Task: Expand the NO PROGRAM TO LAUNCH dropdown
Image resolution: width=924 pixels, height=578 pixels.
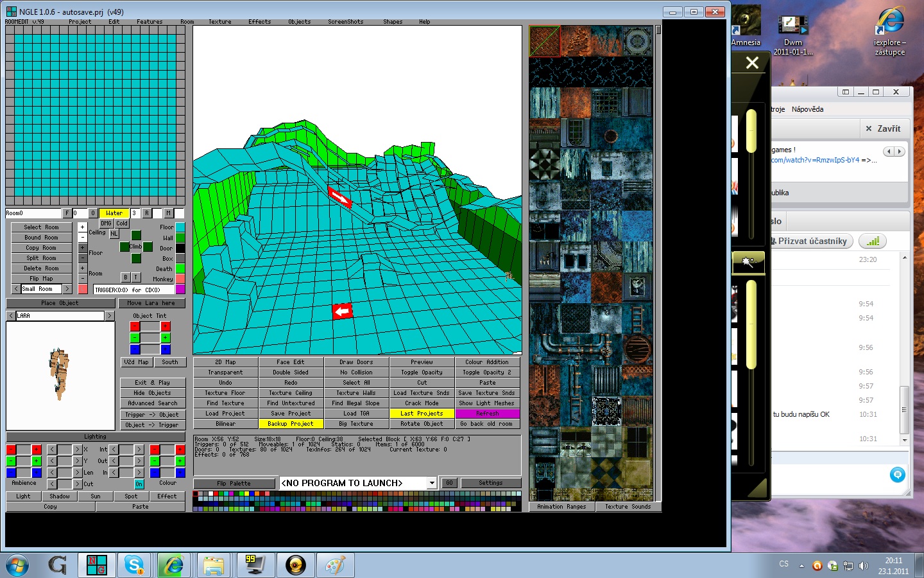Action: point(432,483)
